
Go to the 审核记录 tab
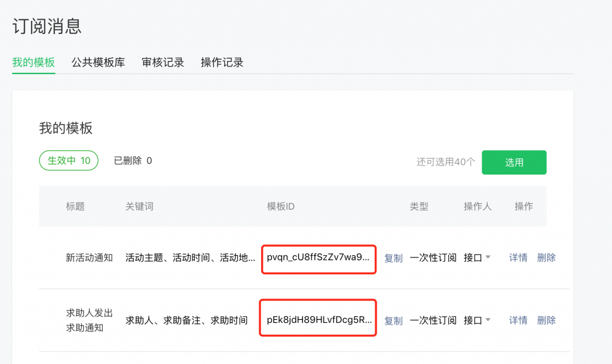163,62
